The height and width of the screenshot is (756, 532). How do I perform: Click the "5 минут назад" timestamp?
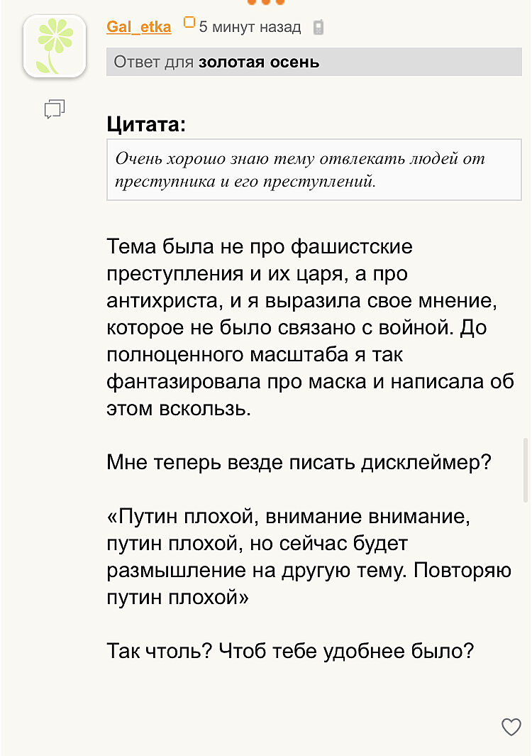(250, 28)
